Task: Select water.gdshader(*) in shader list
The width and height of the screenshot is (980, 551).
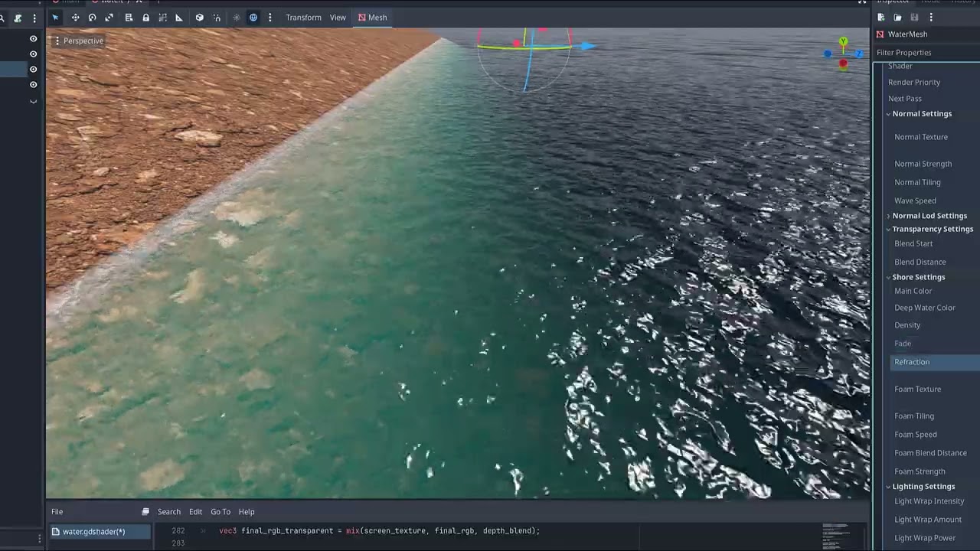Action: 100,532
